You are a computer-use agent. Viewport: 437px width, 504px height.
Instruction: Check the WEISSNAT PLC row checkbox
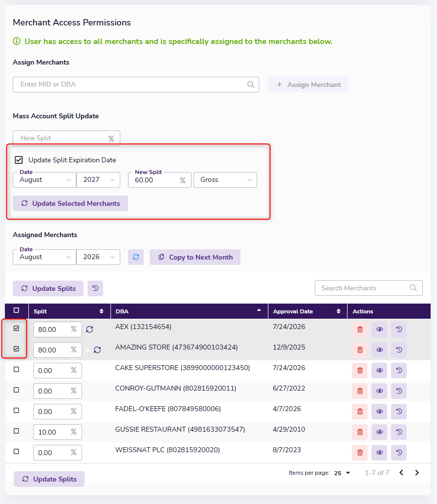17,452
